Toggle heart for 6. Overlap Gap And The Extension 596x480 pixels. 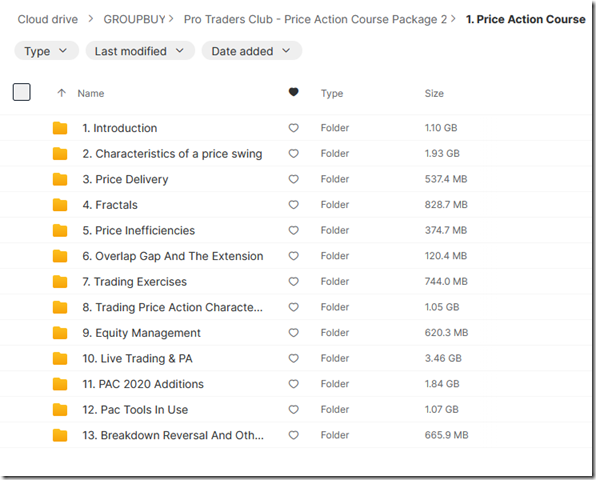(x=293, y=256)
